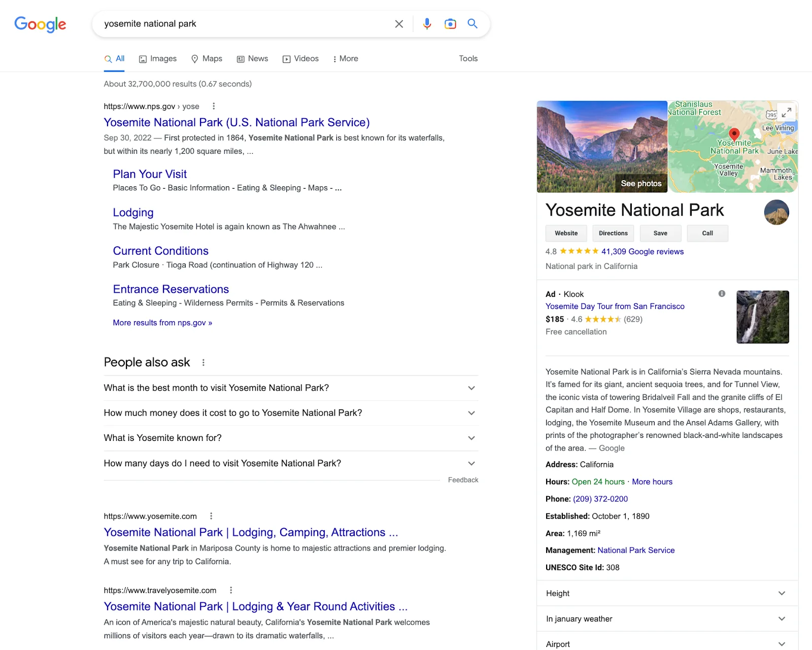Clear the search query with the X icon
Image resolution: width=812 pixels, height=650 pixels.
[399, 23]
